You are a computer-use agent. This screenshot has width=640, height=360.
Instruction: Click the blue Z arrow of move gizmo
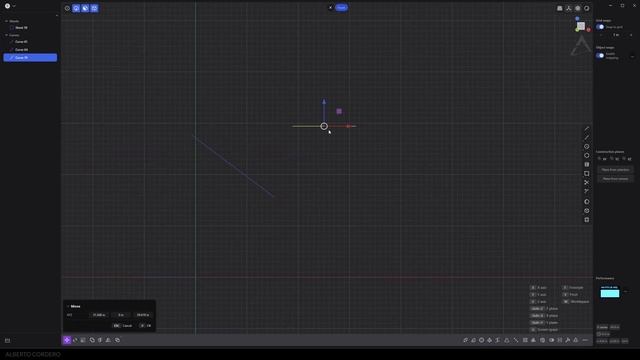point(324,102)
